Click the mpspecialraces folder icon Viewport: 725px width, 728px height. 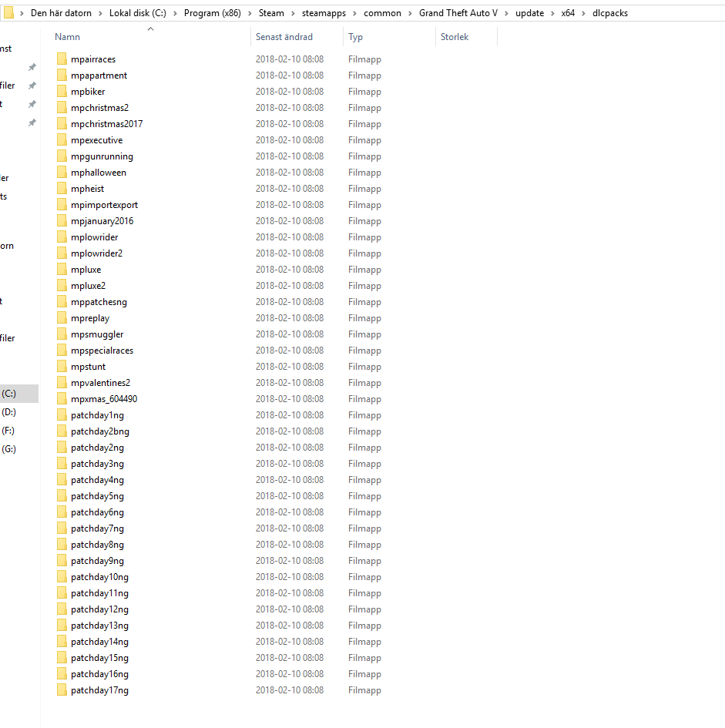[62, 350]
